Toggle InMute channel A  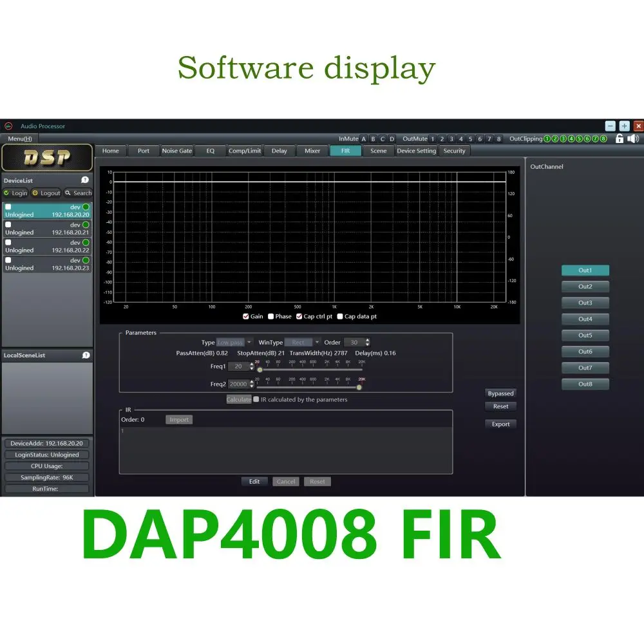tap(363, 139)
